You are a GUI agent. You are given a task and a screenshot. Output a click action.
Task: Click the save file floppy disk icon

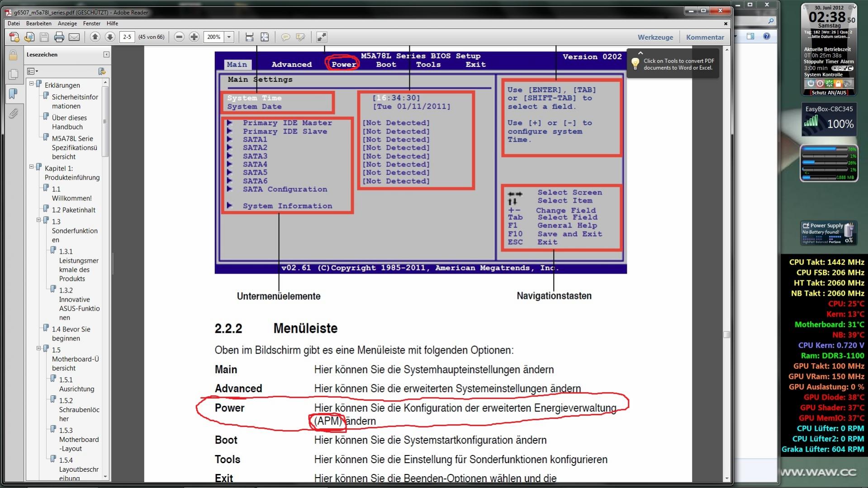coord(44,37)
